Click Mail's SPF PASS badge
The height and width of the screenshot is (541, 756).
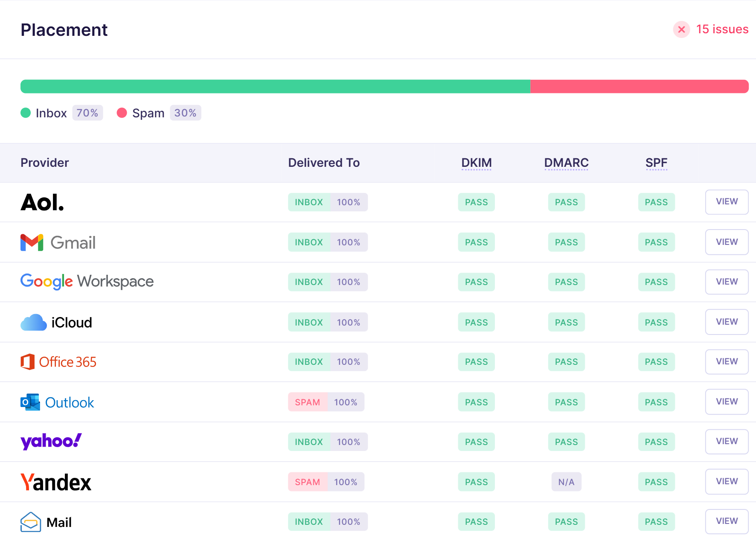(x=656, y=521)
